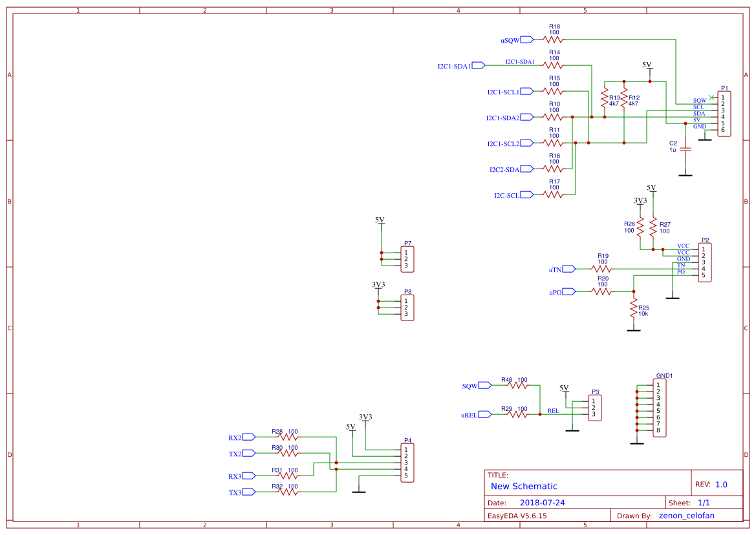Click the Drawn By name zenon_celofan
The width and height of the screenshot is (756, 535).
(687, 516)
